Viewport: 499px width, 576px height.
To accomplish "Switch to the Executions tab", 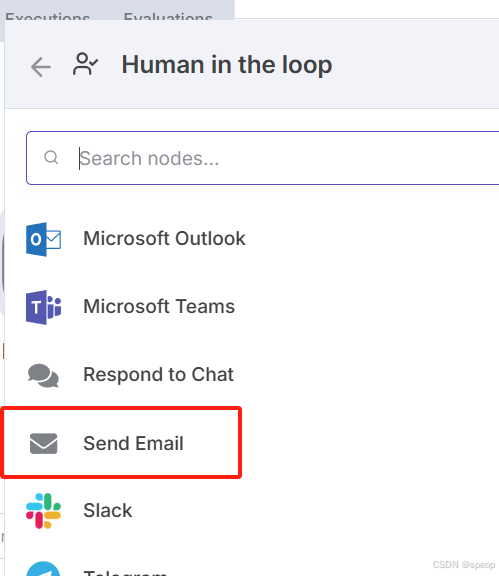I will (47, 17).
